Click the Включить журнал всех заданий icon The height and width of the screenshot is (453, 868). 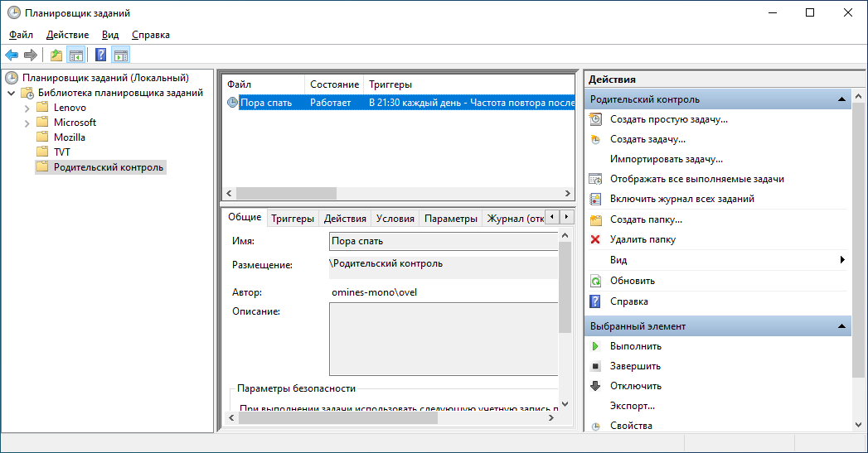click(595, 199)
